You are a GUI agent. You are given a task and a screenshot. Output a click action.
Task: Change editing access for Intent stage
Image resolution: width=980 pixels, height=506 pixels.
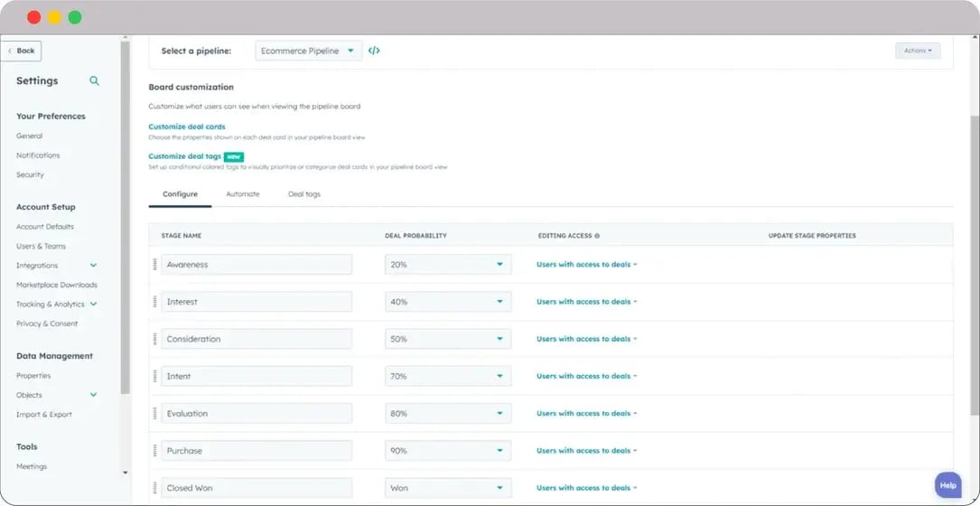(586, 376)
